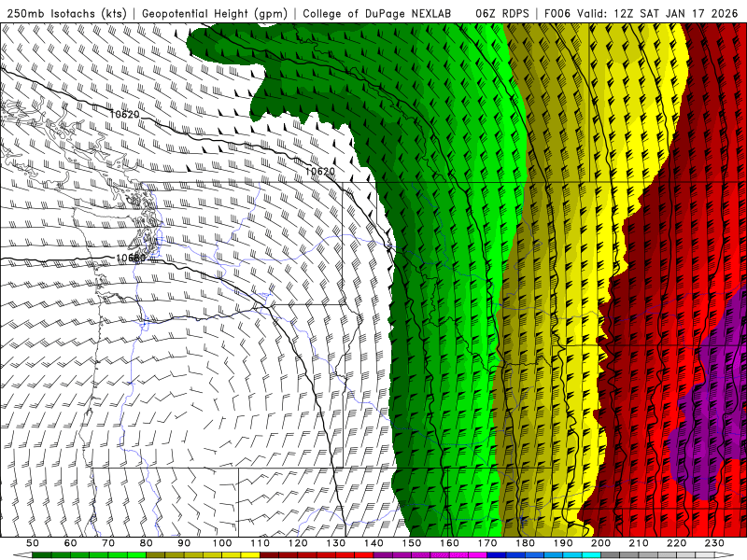Click the 130 value on color scale
The image size is (747, 560).
tap(336, 543)
